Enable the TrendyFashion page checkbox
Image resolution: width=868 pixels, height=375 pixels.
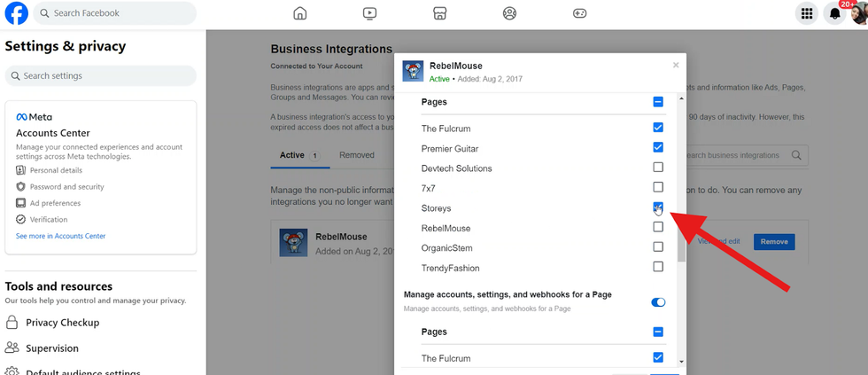click(x=658, y=267)
